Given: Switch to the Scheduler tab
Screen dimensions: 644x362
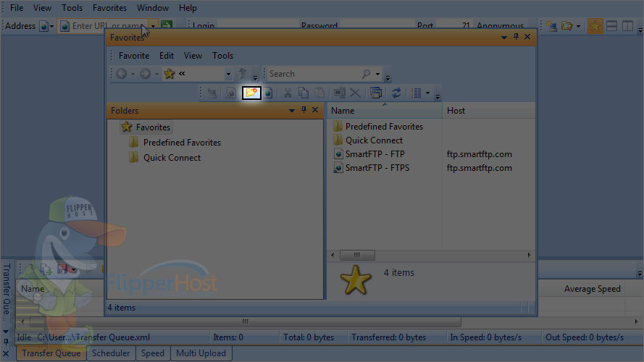Looking at the screenshot, I should pyautogui.click(x=111, y=353).
